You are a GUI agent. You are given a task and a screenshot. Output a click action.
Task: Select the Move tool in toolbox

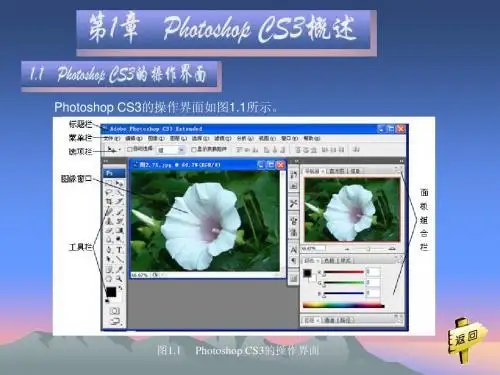tap(119, 183)
